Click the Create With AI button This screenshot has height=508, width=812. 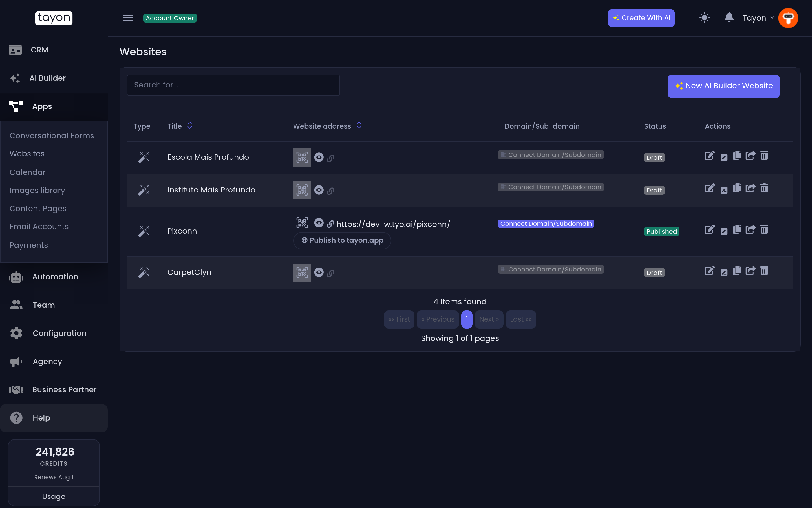[x=641, y=18]
